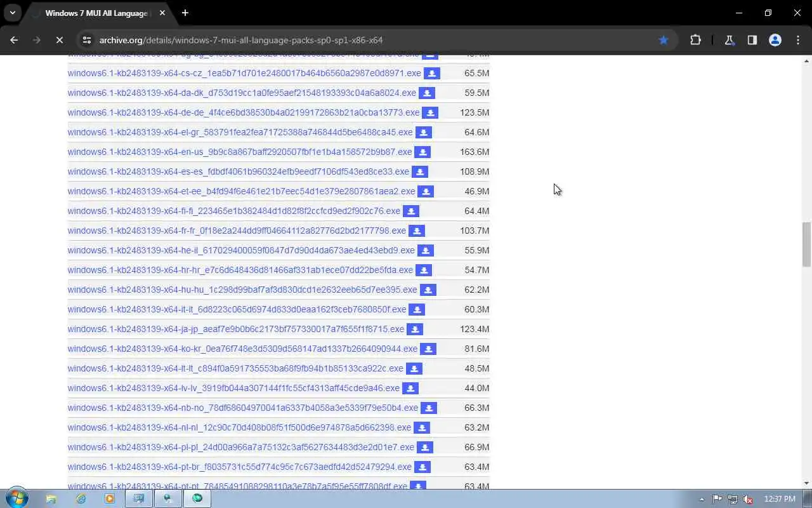
Task: Open the de-de x64 exe file link
Action: (244, 112)
